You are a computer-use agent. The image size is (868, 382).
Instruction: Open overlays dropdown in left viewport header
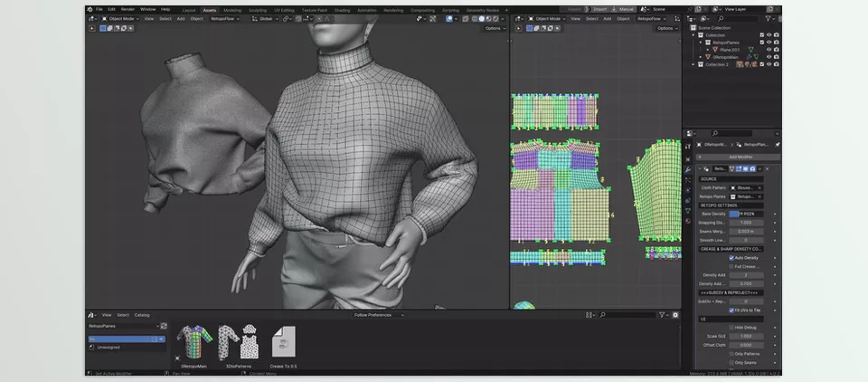point(455,18)
